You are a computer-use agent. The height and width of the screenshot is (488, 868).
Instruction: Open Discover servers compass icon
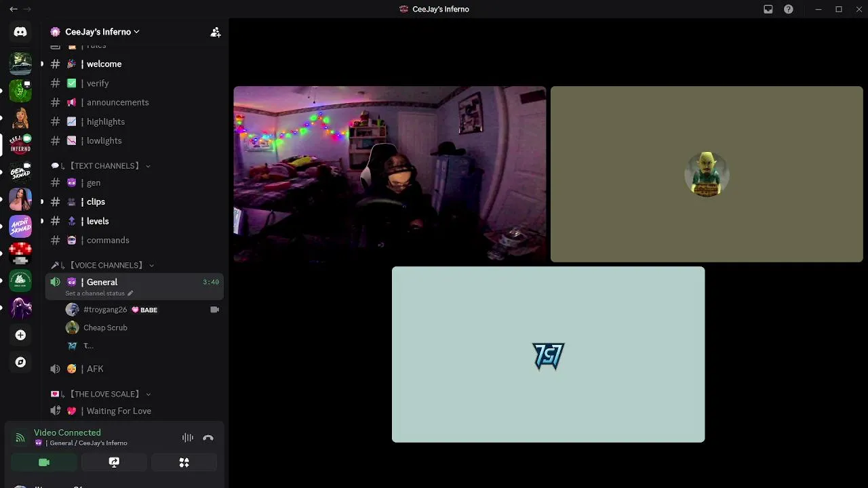(20, 362)
